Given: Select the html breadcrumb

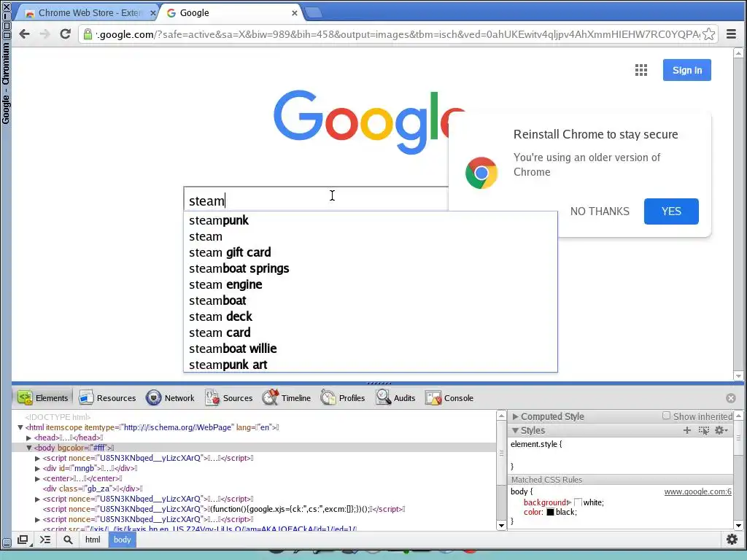Looking at the screenshot, I should coord(93,540).
